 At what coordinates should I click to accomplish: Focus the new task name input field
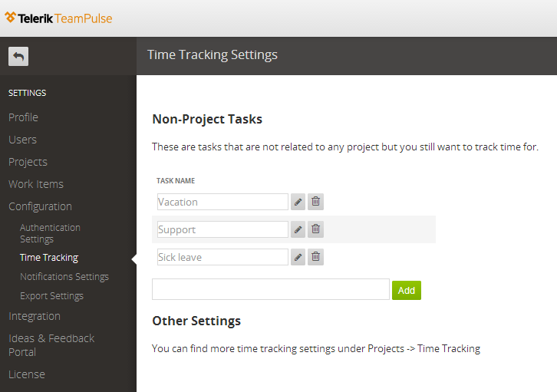(271, 289)
